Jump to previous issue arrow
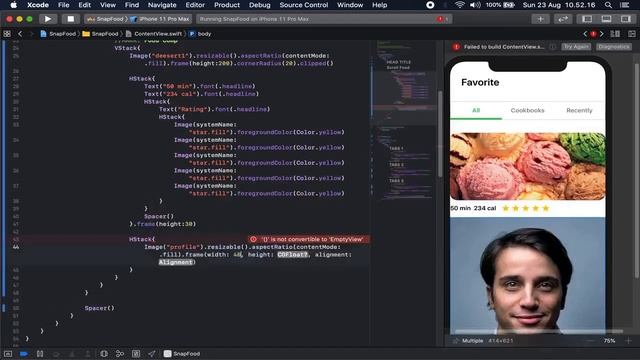This screenshot has width=640, height=360. (585, 34)
